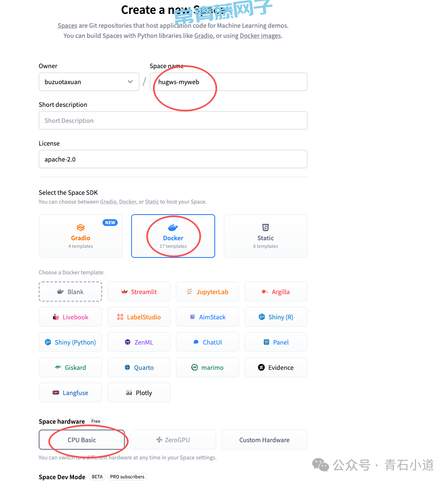Viewport: 448px width, 483px height.
Task: Follow the Docker images link
Action: (260, 36)
